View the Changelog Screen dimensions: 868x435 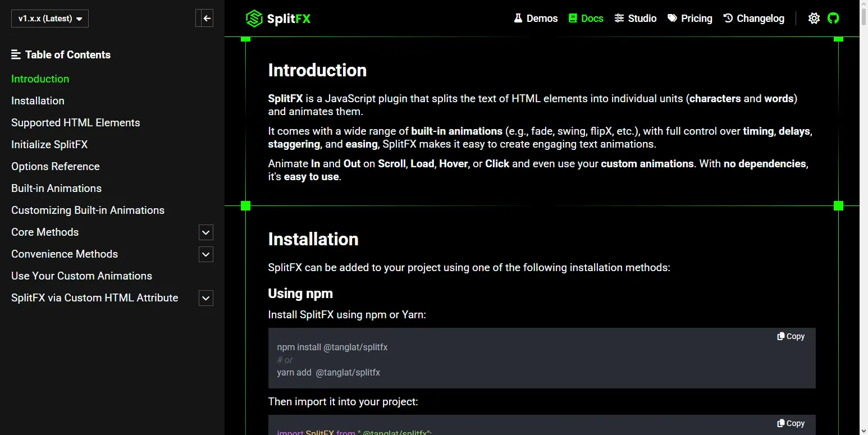[x=754, y=19]
